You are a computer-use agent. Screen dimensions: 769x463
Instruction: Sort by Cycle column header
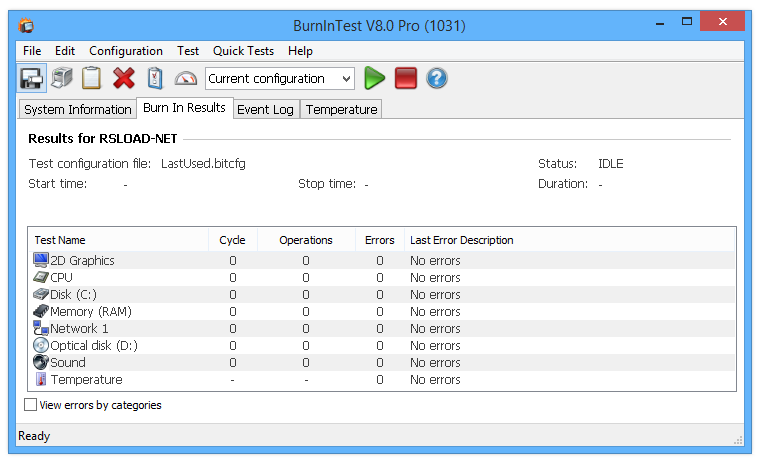click(232, 240)
